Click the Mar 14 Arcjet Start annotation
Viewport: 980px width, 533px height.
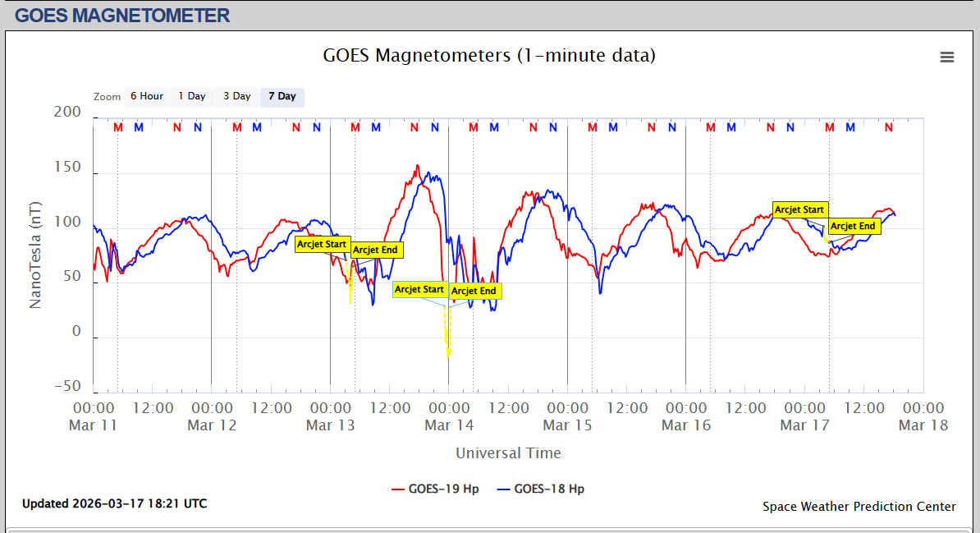pyautogui.click(x=419, y=289)
